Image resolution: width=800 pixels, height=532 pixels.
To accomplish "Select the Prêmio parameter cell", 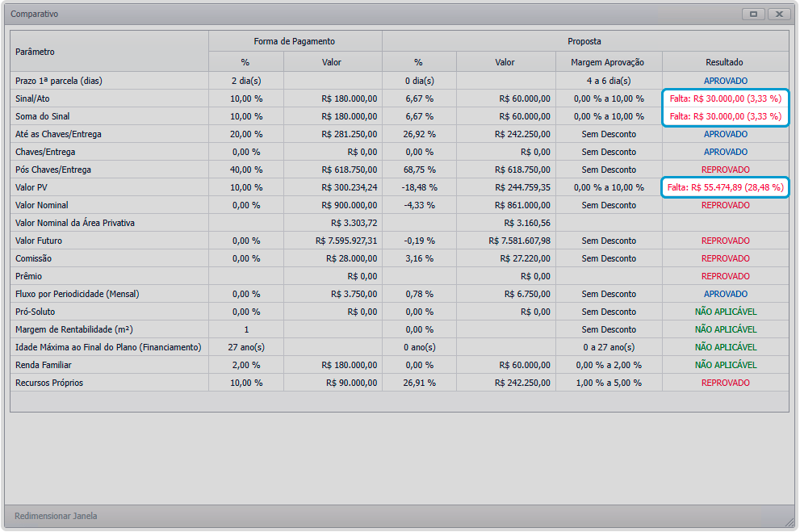I will [109, 276].
